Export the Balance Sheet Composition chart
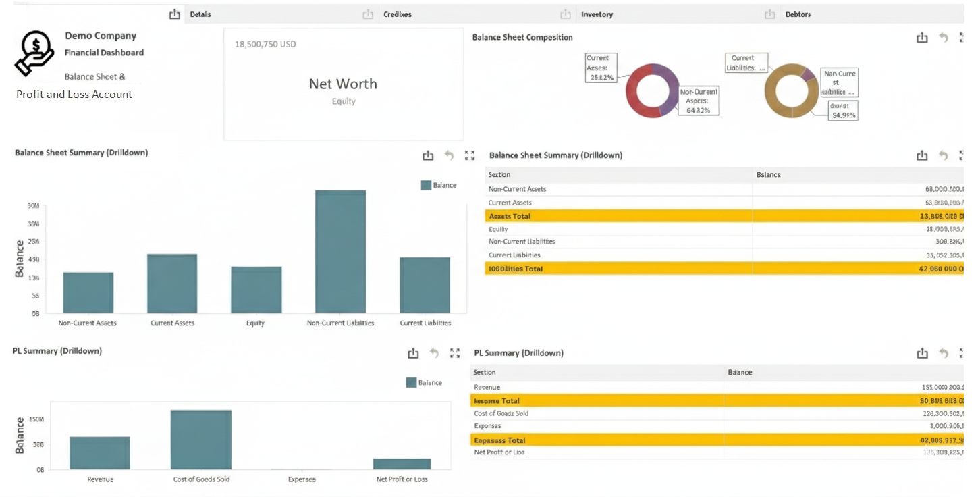The height and width of the screenshot is (497, 980). tap(922, 38)
